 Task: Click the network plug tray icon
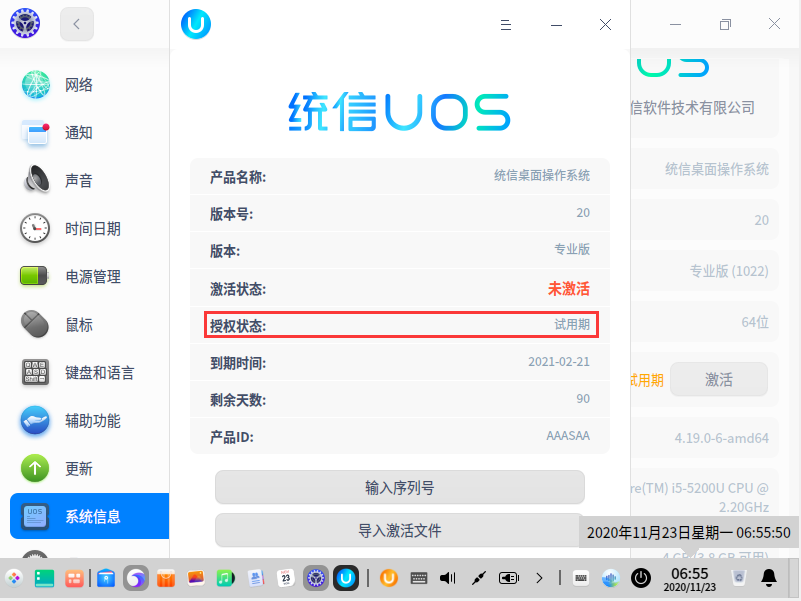(479, 578)
